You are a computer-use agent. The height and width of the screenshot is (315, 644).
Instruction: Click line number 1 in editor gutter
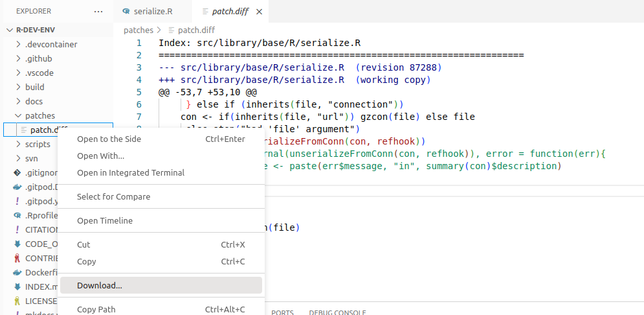click(139, 43)
